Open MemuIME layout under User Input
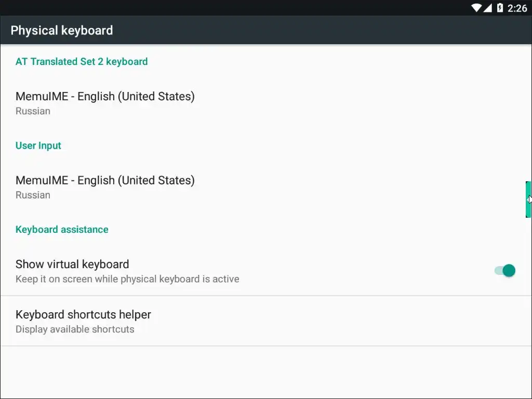The height and width of the screenshot is (399, 532). [x=105, y=180]
